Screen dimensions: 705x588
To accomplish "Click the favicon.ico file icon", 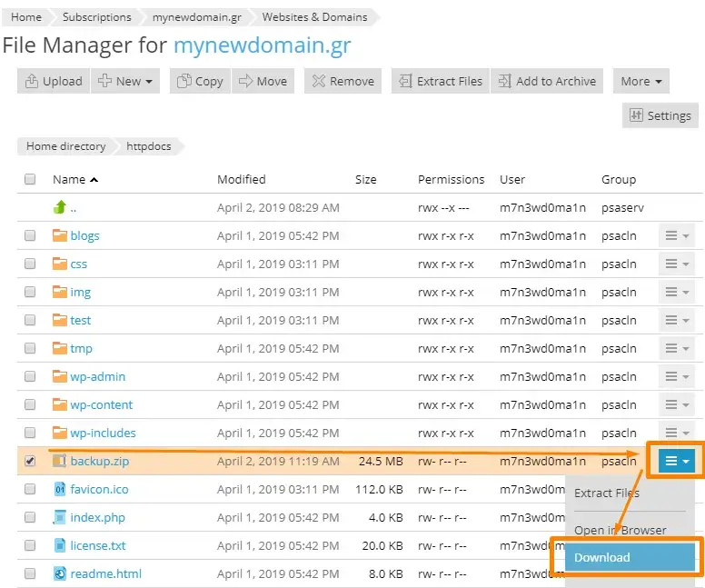I will [x=60, y=489].
